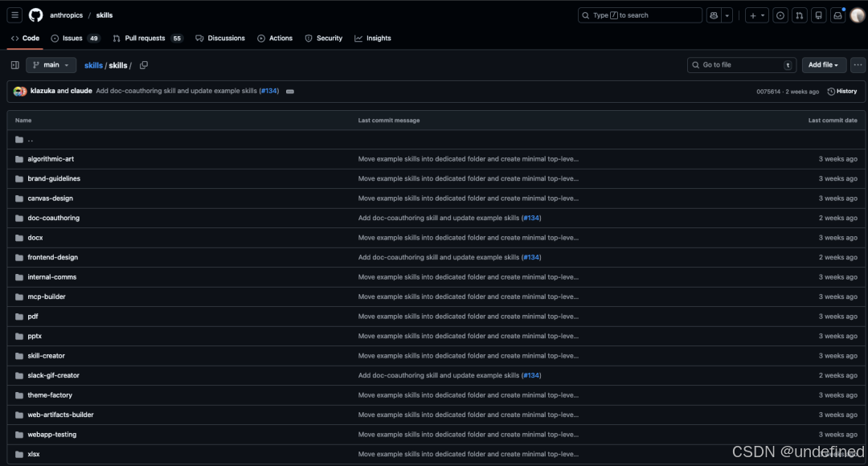Open the anthropics owner link in the header

67,15
